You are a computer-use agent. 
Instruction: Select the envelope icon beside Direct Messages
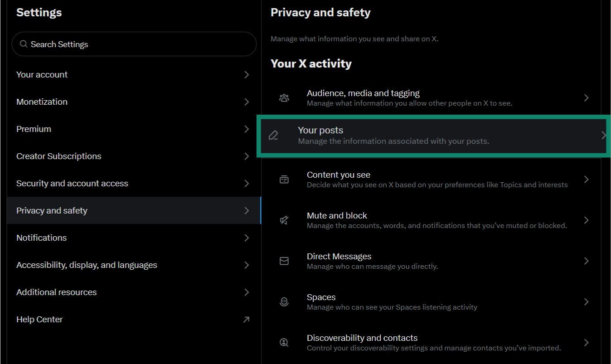pos(284,261)
